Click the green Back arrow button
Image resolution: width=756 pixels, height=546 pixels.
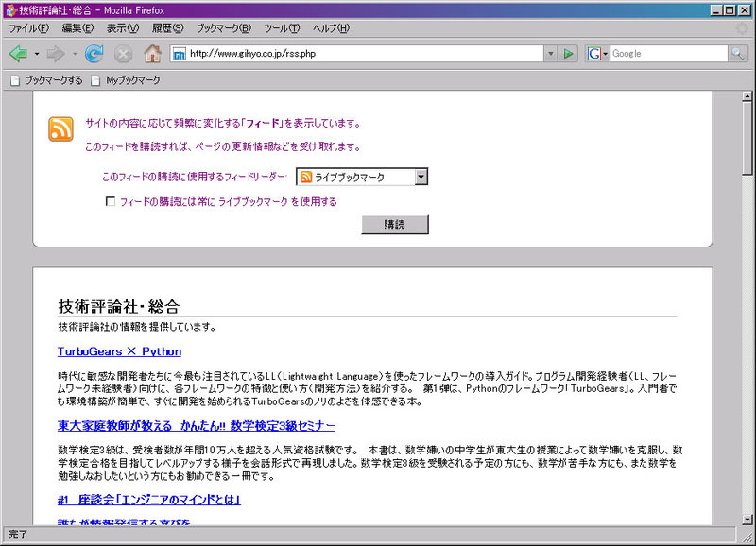[x=17, y=54]
